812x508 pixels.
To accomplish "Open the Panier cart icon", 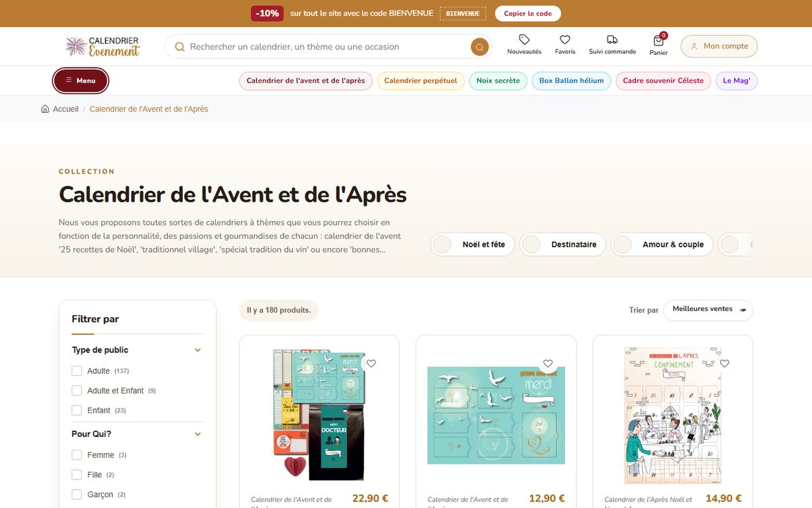I will click(x=658, y=41).
